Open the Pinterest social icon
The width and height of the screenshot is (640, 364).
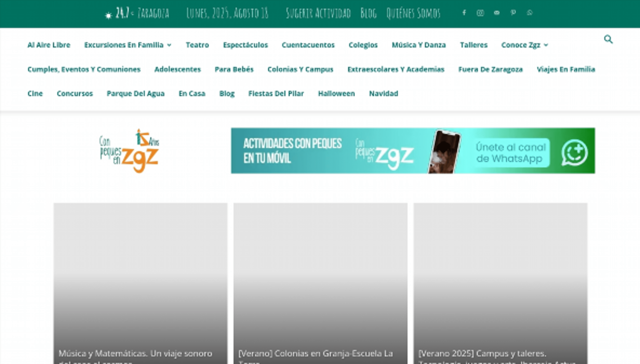point(513,13)
